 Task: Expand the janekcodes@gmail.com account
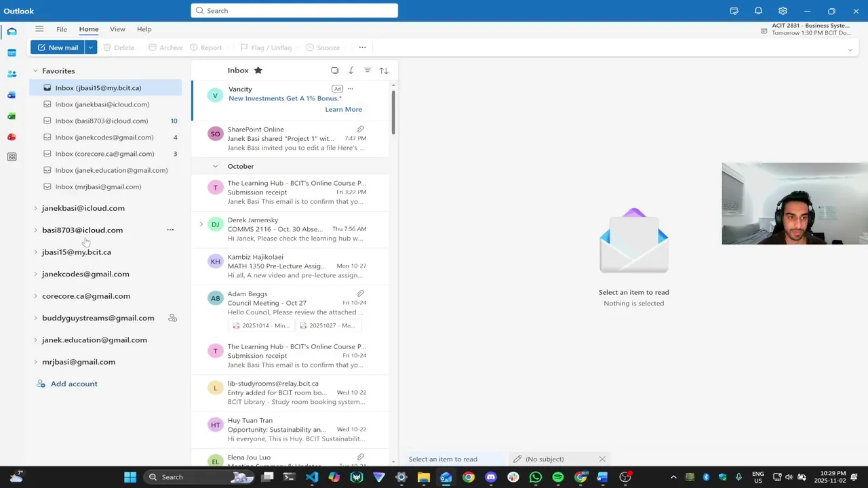point(35,274)
